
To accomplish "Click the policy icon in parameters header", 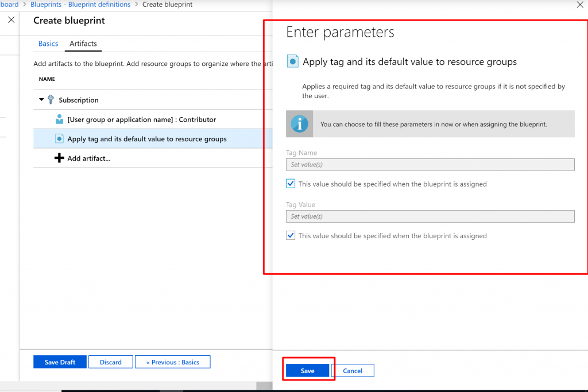I will (x=292, y=62).
